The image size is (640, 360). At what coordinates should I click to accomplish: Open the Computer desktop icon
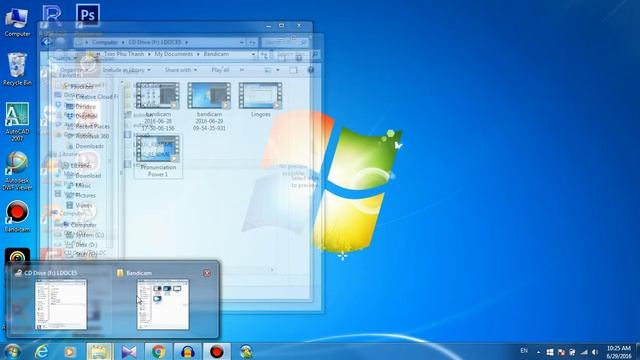[17, 22]
